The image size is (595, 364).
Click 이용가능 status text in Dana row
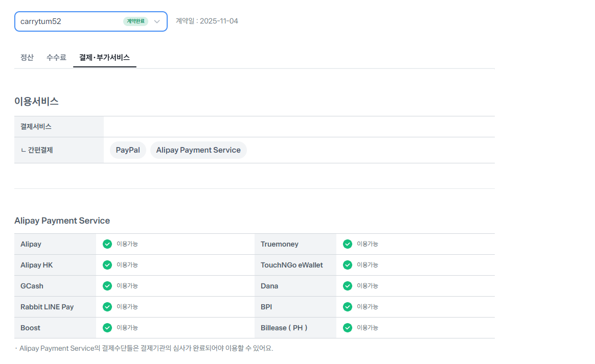point(368,285)
